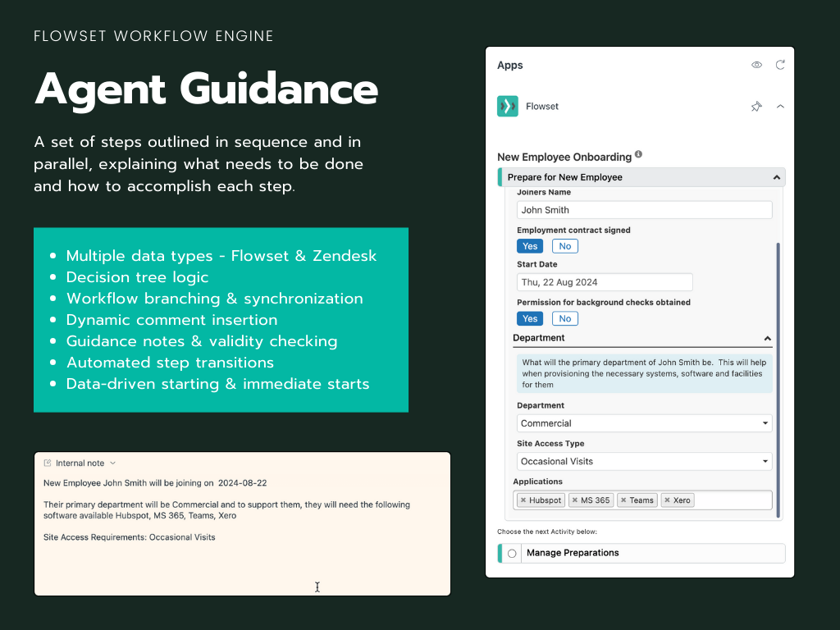Select No for Permission for background checks
Viewport: 840px width, 630px height.
click(564, 318)
